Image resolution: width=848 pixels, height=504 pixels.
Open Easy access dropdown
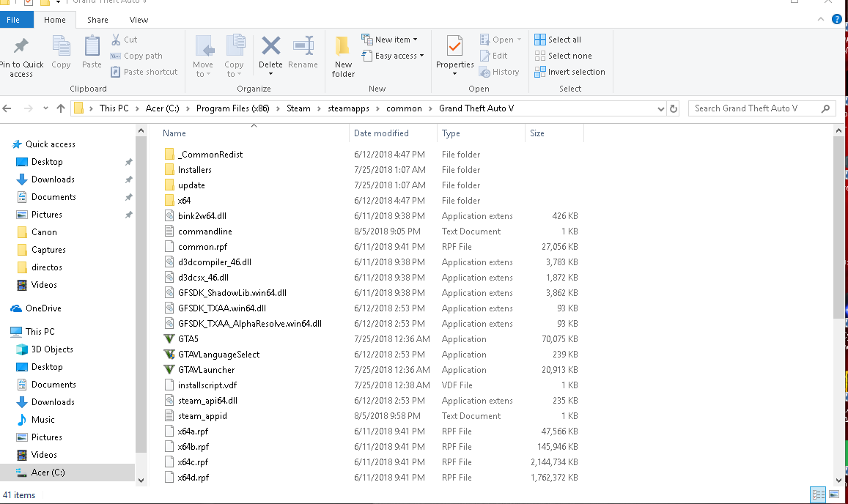pyautogui.click(x=393, y=56)
